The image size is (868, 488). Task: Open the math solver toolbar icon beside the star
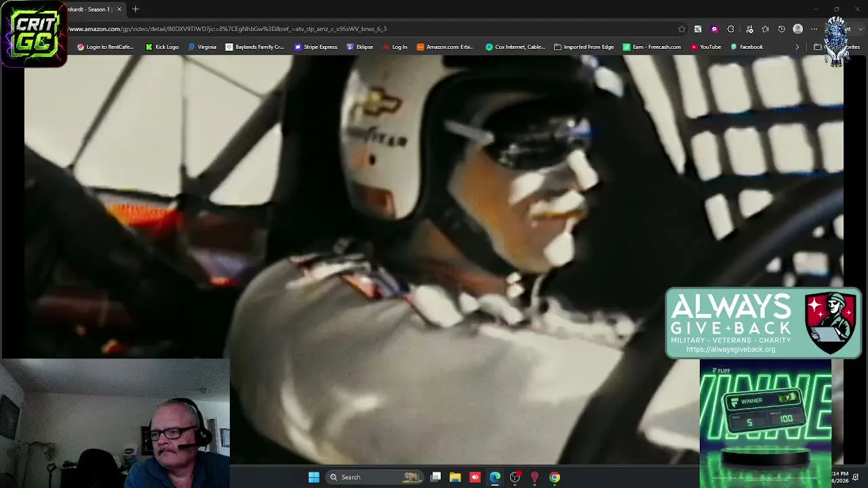pyautogui.click(x=698, y=29)
